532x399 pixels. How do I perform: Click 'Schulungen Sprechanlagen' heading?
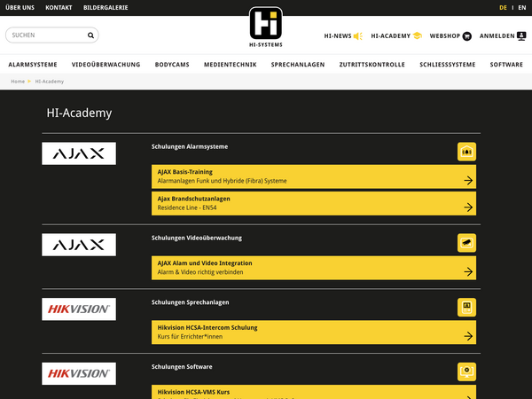pyautogui.click(x=190, y=302)
